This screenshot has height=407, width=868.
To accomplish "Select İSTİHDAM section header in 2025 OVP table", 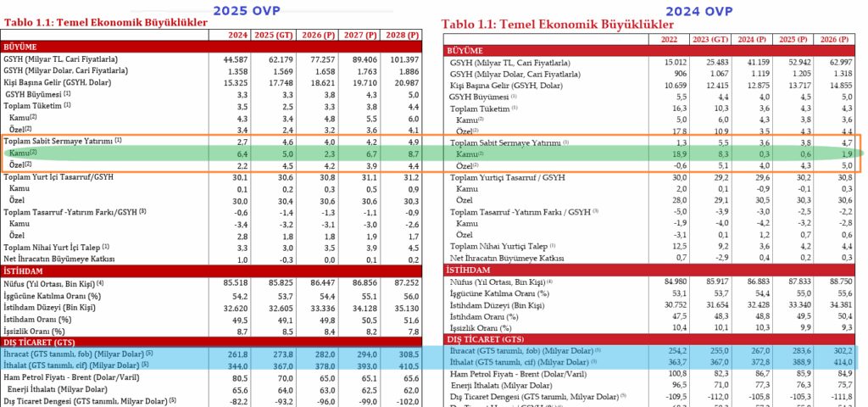I will [211, 270].
